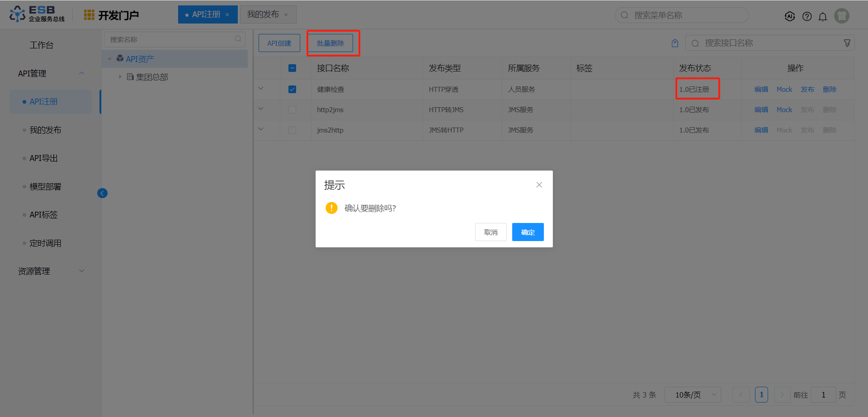
Task: Click the 人员服务 service cell
Action: click(521, 90)
